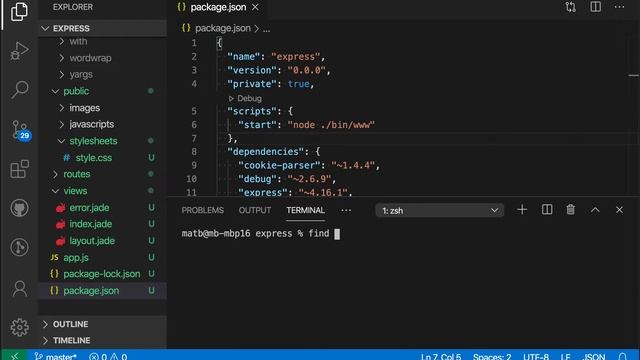This screenshot has height=360, width=640.
Task: Click package.json breadcrumb item
Action: [x=222, y=28]
